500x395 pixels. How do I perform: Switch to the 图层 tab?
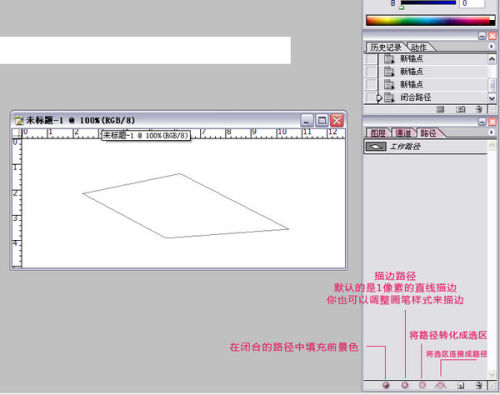pos(378,133)
